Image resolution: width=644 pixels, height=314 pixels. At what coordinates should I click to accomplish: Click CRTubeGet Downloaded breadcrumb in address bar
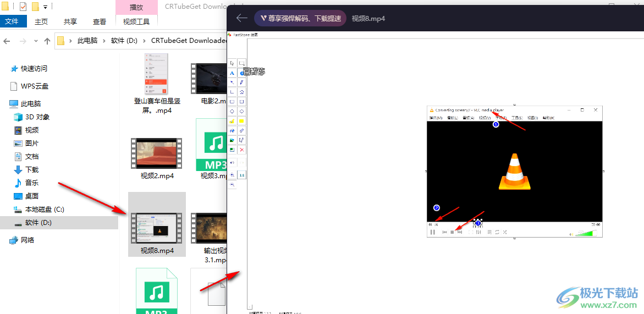click(189, 41)
